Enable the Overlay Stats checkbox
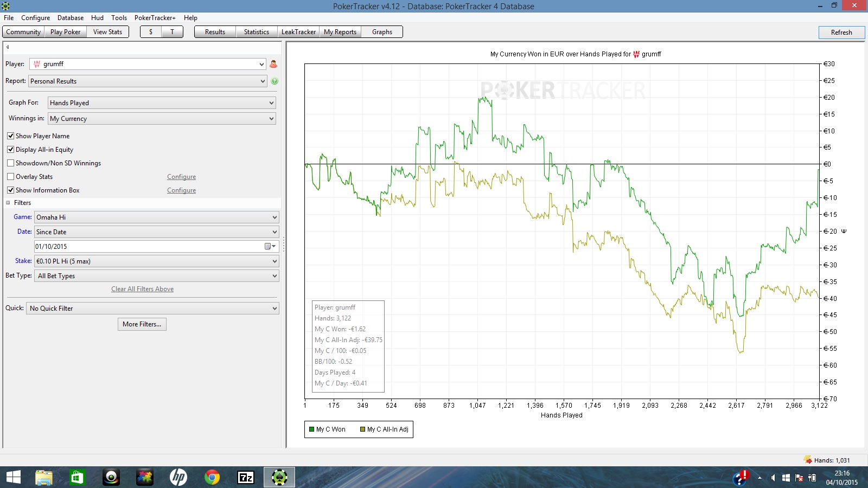Screen dimensions: 868x488 (10, 177)
